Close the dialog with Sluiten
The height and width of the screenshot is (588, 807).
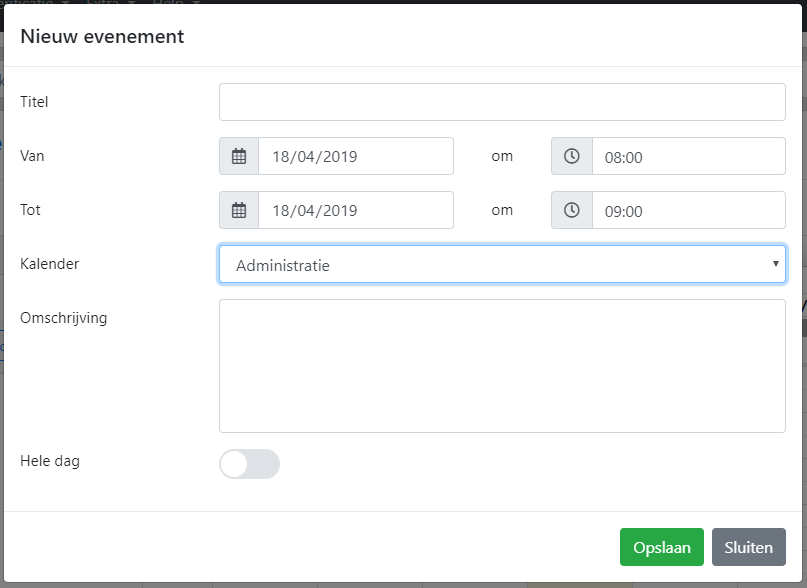pos(749,547)
